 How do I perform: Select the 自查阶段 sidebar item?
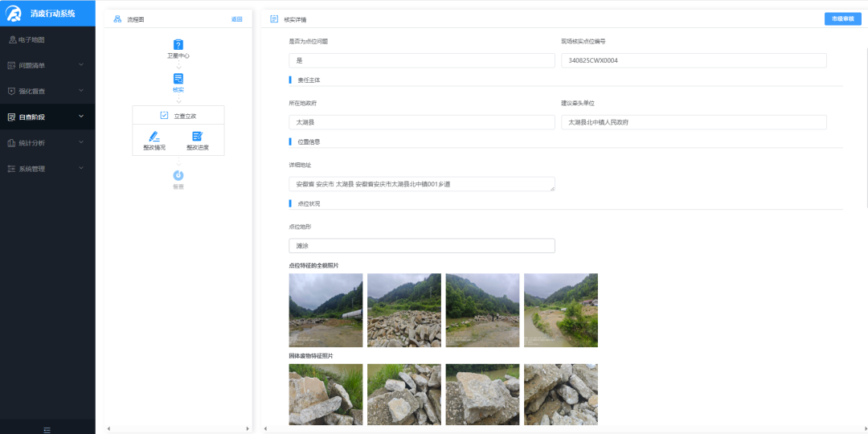pyautogui.click(x=47, y=117)
